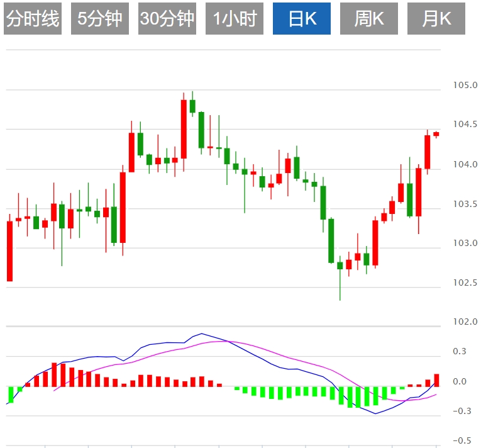Viewport: 481px width, 448px height.
Task: Select the 30分钟 interval tab
Action: point(167,18)
